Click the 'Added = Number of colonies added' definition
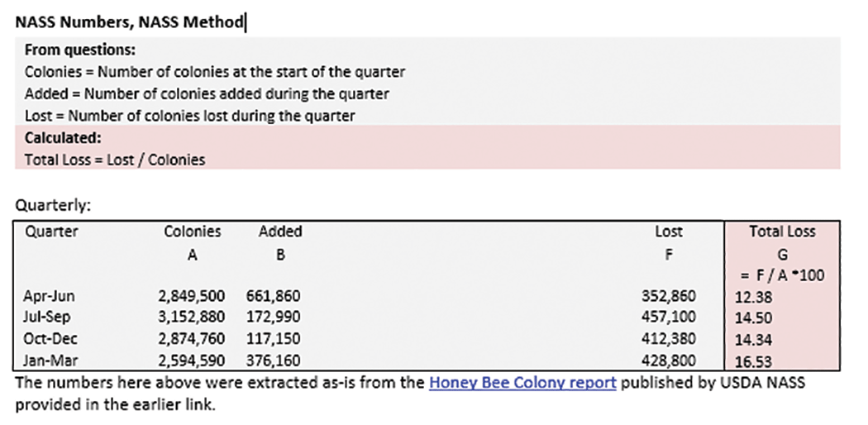Screen dimensions: 868x425 (207, 94)
